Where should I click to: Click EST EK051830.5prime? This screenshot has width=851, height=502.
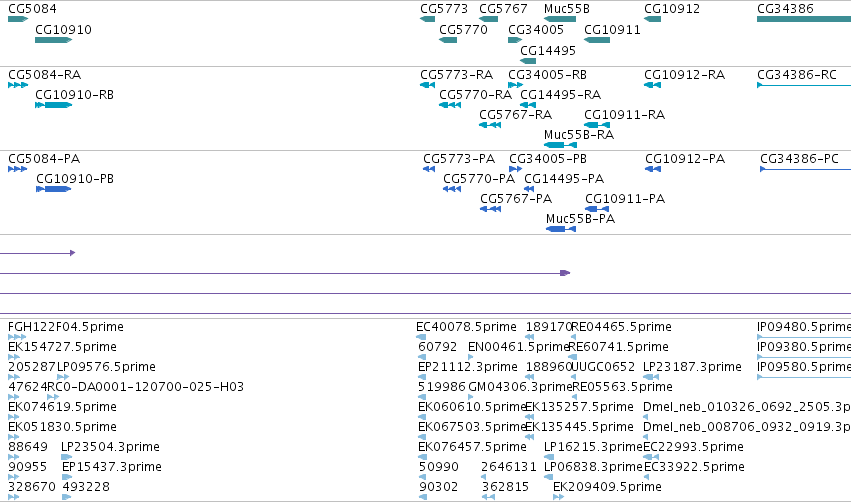click(x=62, y=427)
